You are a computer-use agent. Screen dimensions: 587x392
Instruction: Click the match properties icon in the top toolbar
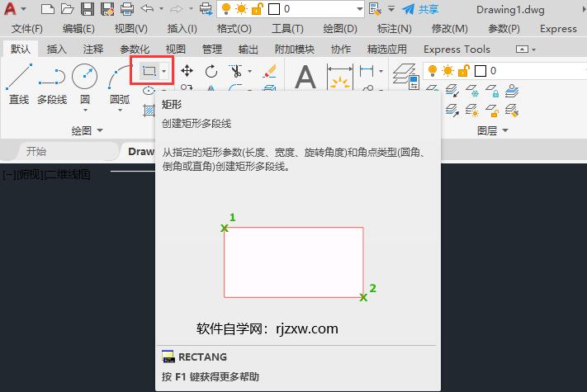pos(375,9)
